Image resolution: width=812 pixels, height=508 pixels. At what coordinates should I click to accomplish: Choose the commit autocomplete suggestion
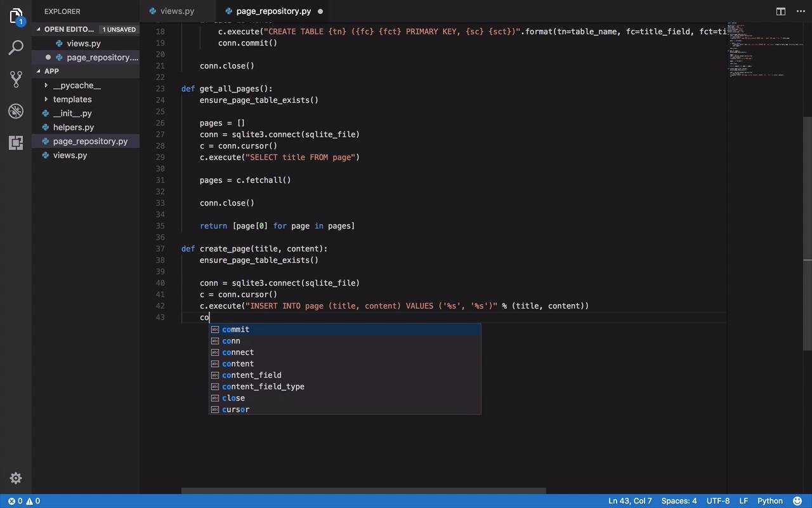click(x=345, y=330)
